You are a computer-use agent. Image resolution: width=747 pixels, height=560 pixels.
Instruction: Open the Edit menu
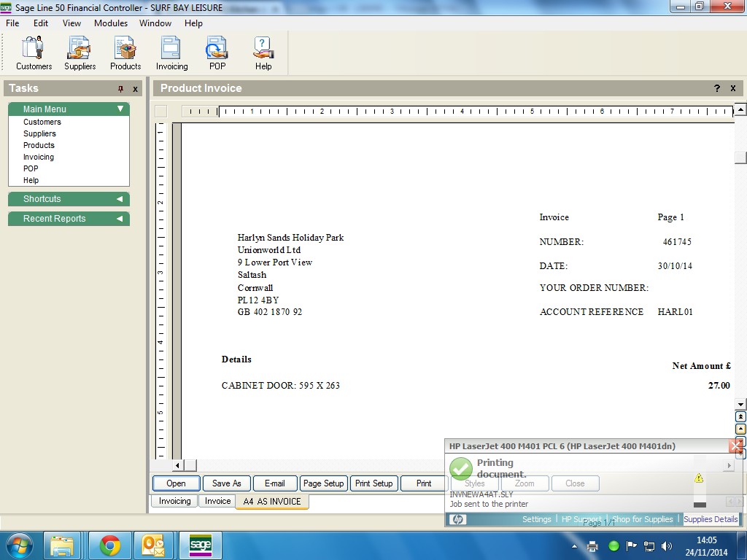[x=41, y=23]
